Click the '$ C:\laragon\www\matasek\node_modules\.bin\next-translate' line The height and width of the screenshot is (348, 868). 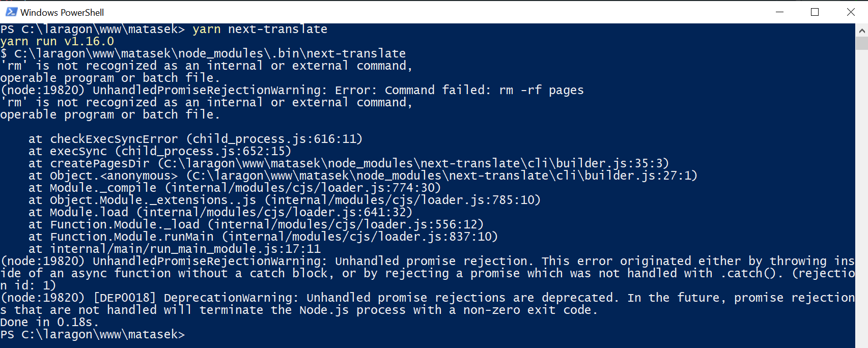tap(203, 53)
